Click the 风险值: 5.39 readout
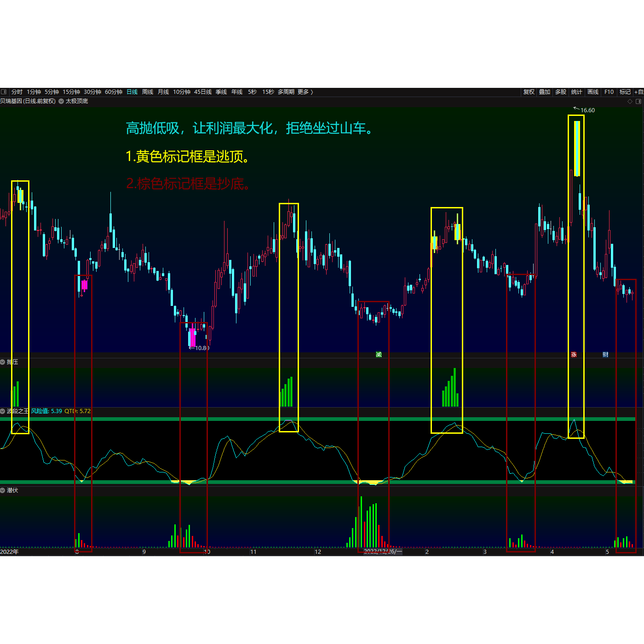This screenshot has width=644, height=644. coord(46,411)
